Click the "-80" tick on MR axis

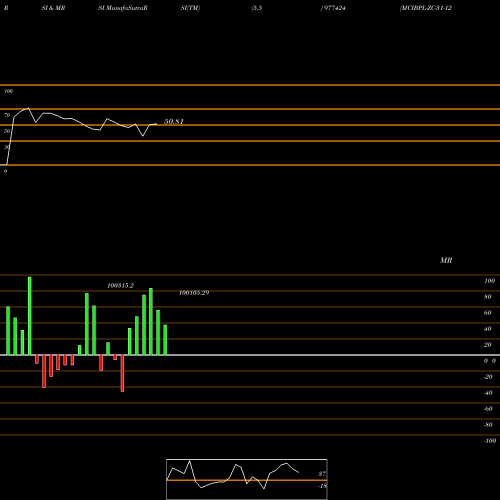coord(488,425)
